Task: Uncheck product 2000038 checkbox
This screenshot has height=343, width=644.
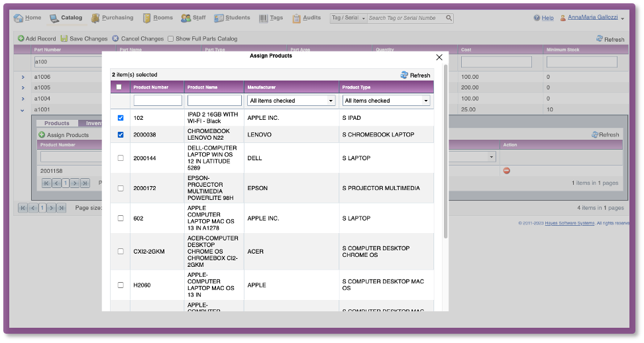Action: coord(121,134)
